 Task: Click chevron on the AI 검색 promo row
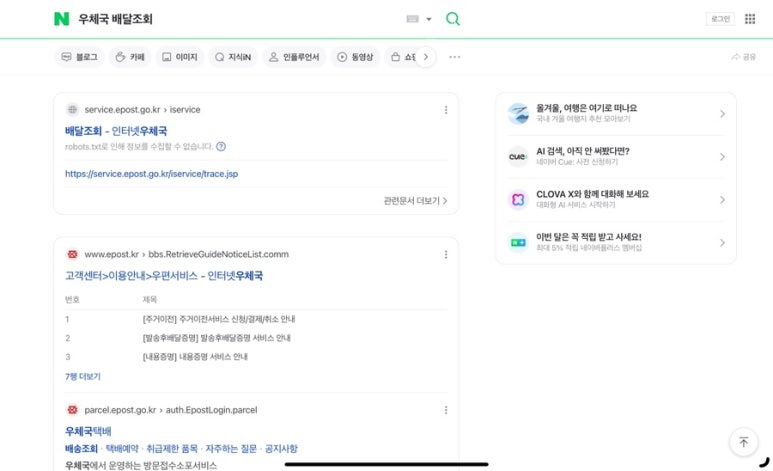722,157
